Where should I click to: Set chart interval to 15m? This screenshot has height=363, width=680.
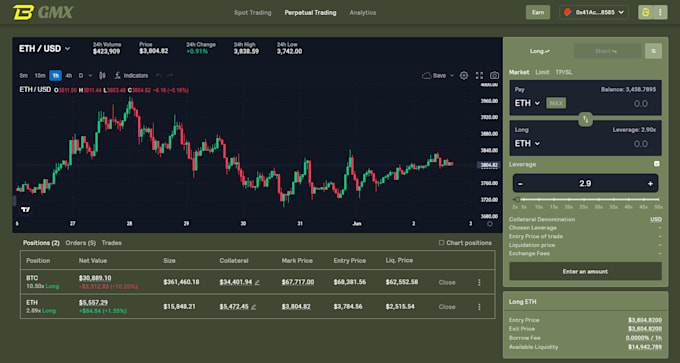pos(40,75)
